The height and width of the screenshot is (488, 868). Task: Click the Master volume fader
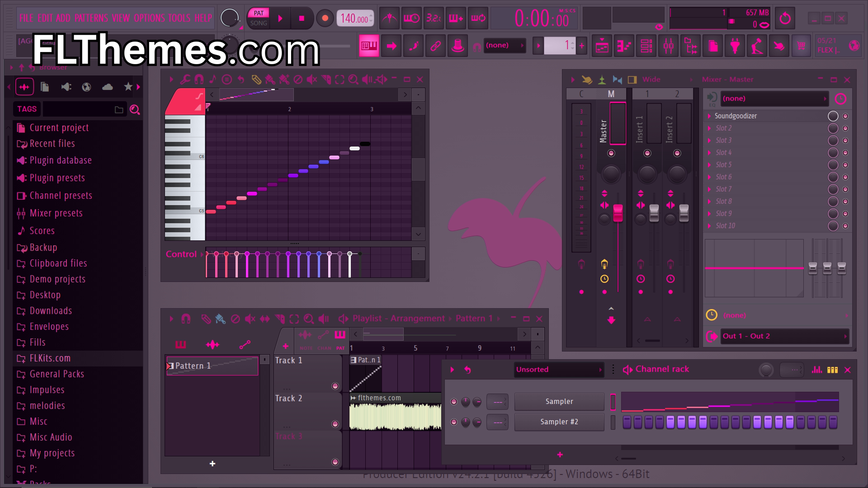618,213
